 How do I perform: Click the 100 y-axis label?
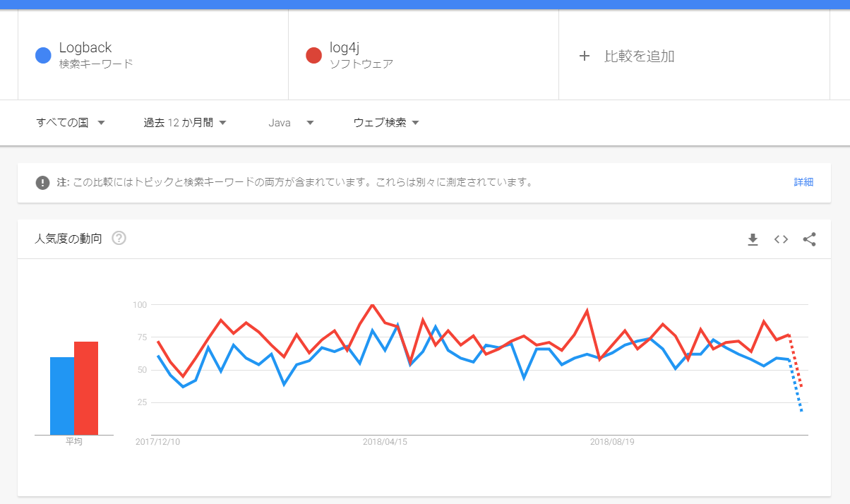pos(139,304)
